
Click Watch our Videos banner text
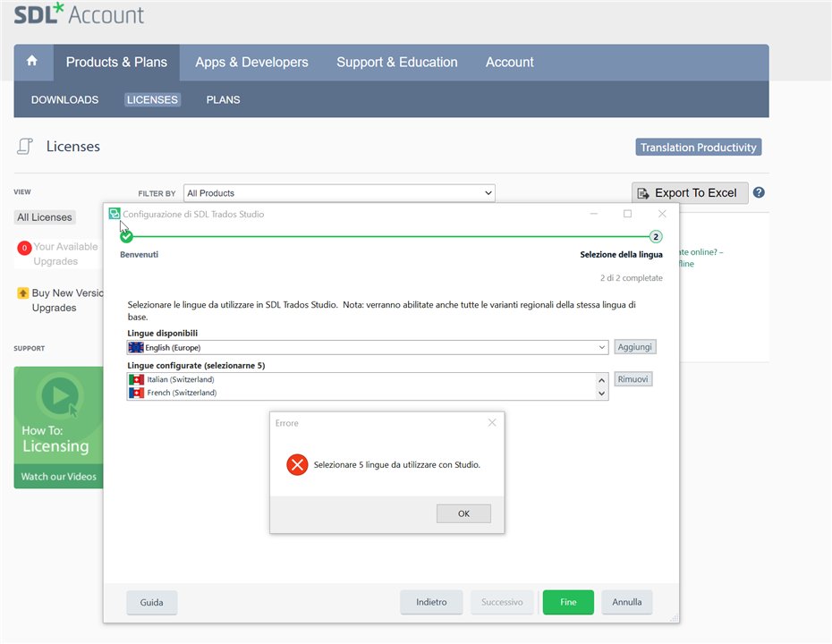(58, 477)
